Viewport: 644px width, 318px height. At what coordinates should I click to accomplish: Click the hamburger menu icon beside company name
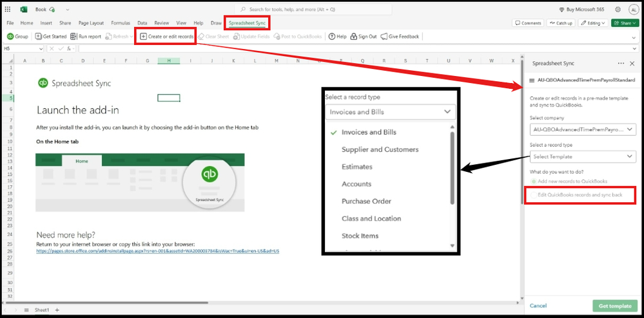532,80
